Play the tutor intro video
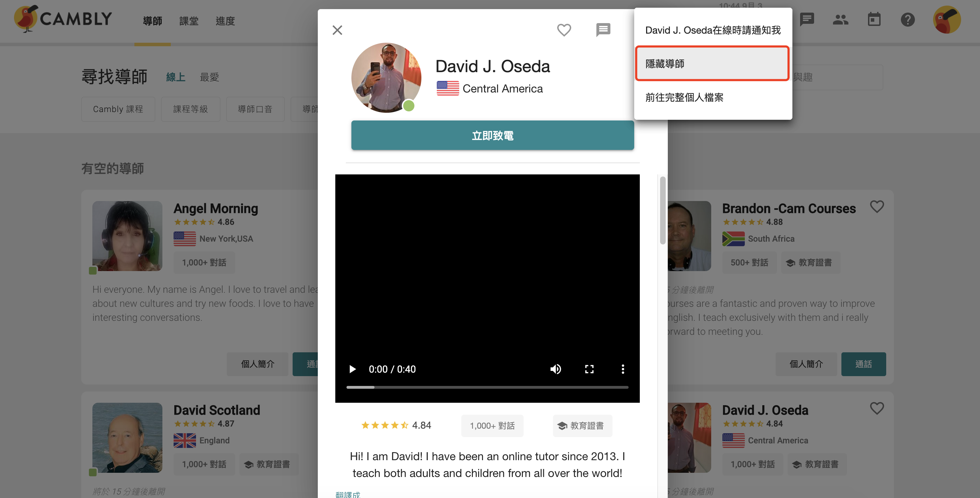The width and height of the screenshot is (980, 498). [x=352, y=369]
